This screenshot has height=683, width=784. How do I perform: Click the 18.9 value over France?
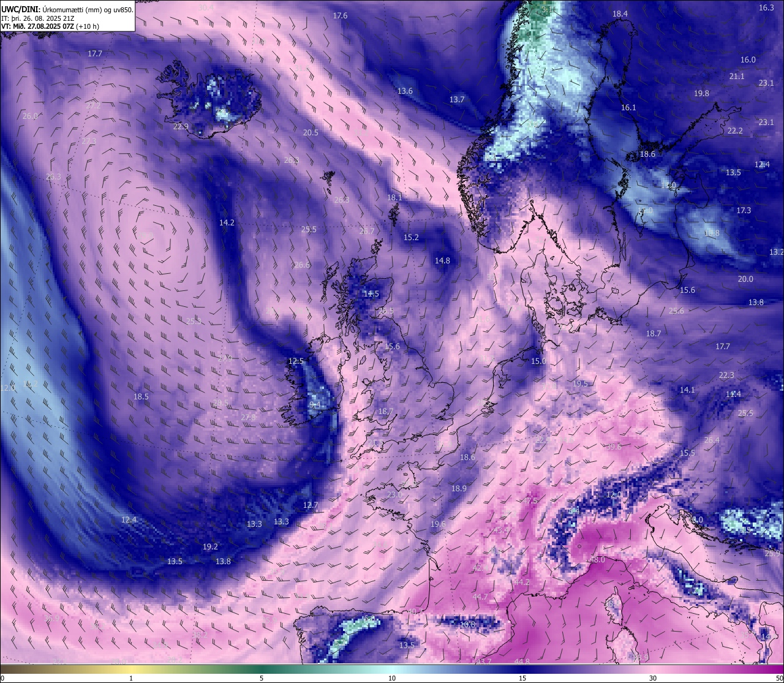coord(459,489)
